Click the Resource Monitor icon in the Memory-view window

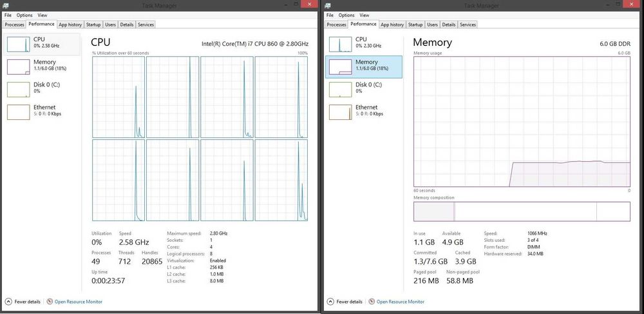pyautogui.click(x=372, y=301)
